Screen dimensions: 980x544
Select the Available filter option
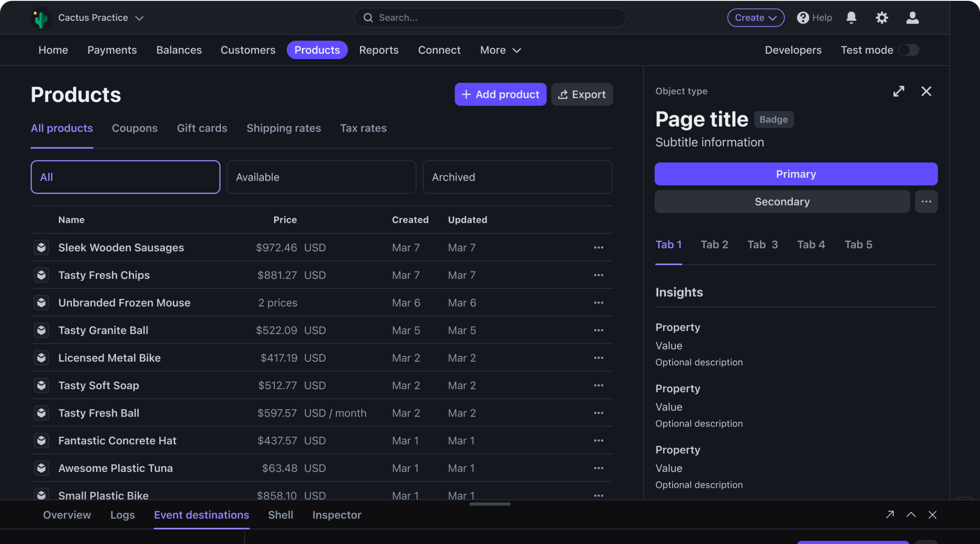pyautogui.click(x=321, y=177)
